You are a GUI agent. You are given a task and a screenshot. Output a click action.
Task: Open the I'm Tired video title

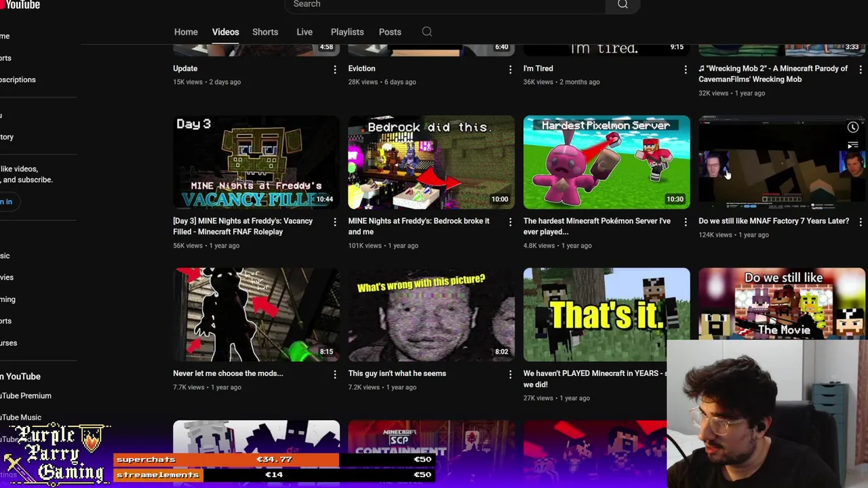[538, 68]
